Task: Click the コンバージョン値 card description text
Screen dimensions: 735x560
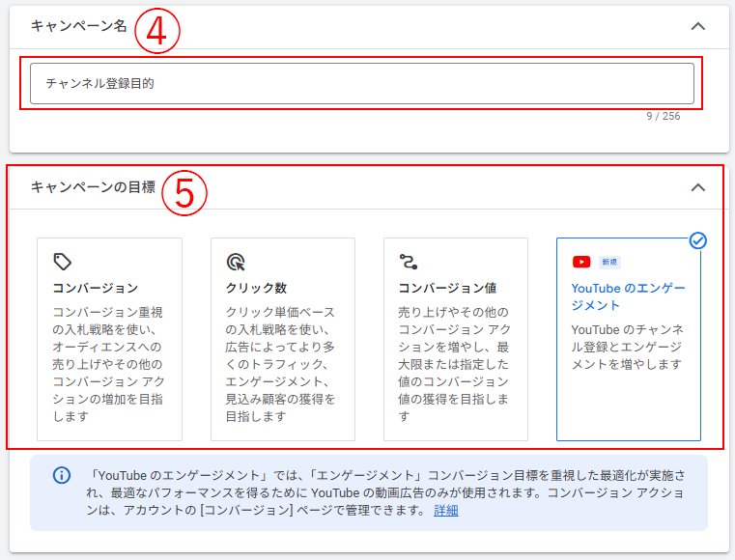Action: 454,364
